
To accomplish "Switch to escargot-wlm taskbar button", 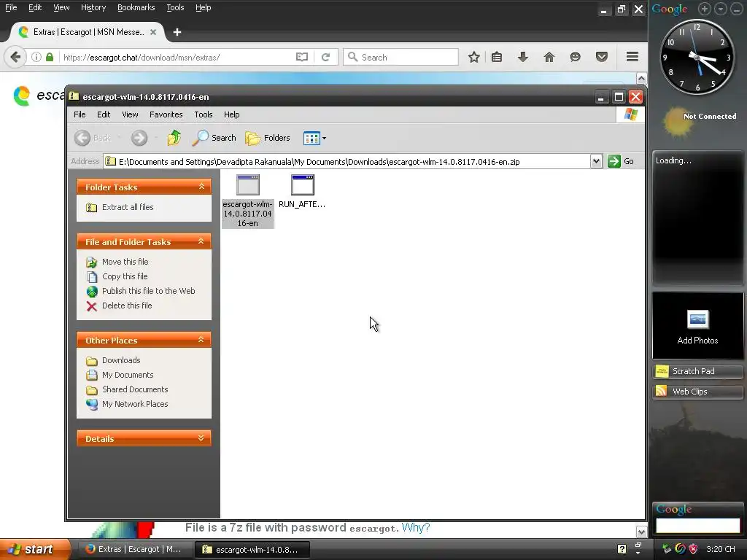I will [252, 549].
